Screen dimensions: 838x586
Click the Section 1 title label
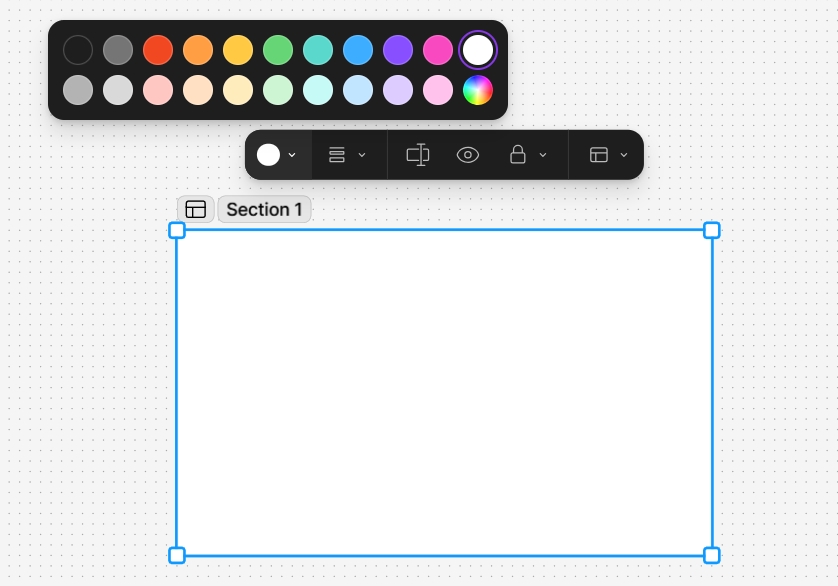pos(264,209)
